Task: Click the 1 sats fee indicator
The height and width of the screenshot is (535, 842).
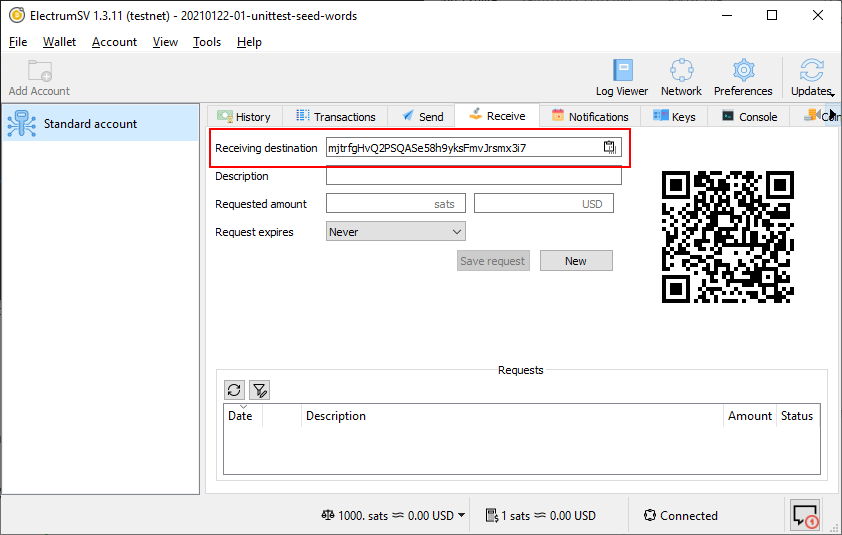Action: [541, 516]
